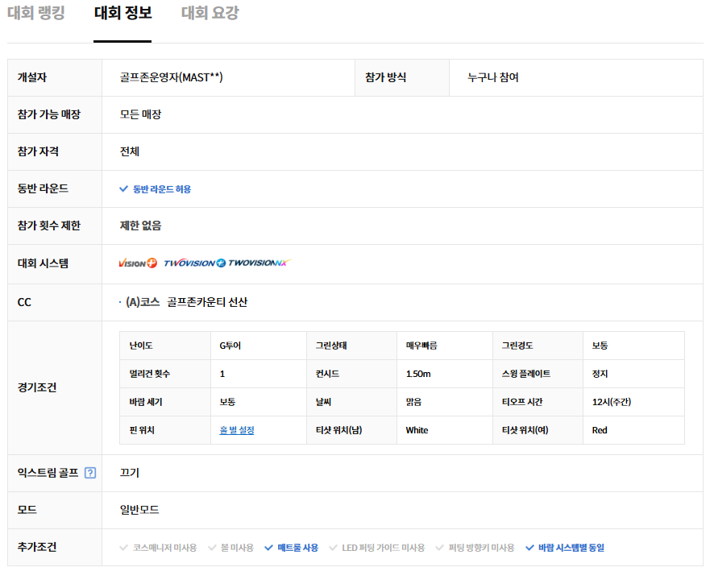Toggle the 볼 미사용 option

coord(230,548)
